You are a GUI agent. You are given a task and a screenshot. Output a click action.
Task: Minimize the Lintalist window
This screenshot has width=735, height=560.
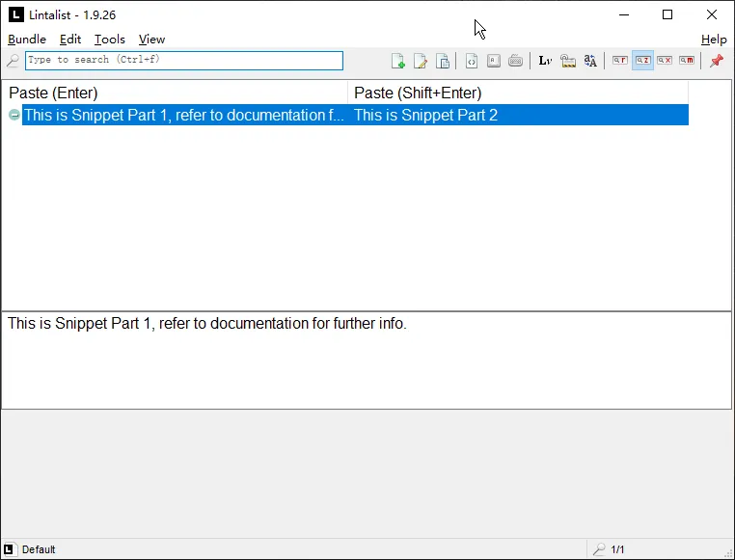624,15
